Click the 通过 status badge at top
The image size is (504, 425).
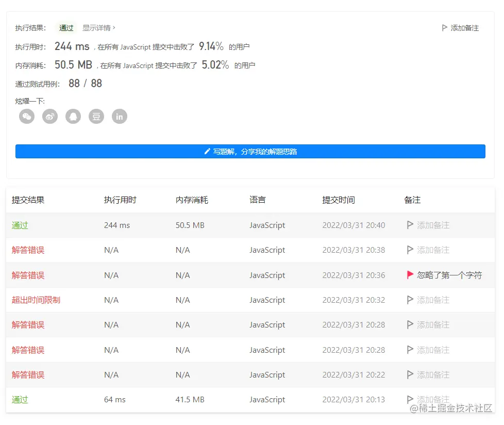tap(66, 28)
